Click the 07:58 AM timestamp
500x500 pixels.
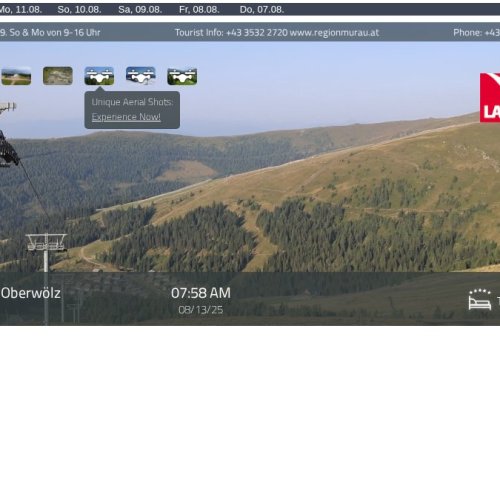(201, 293)
